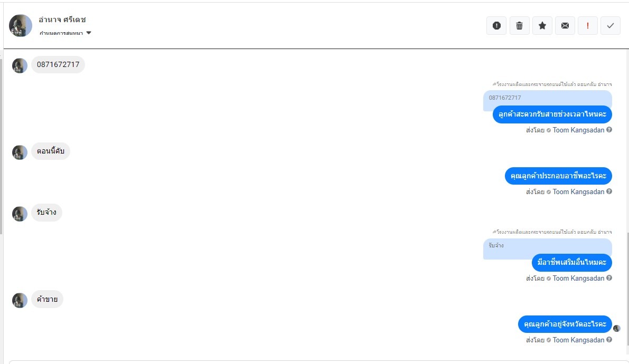
Task: Mark conversation as spam using octagon icon
Action: tap(496, 25)
